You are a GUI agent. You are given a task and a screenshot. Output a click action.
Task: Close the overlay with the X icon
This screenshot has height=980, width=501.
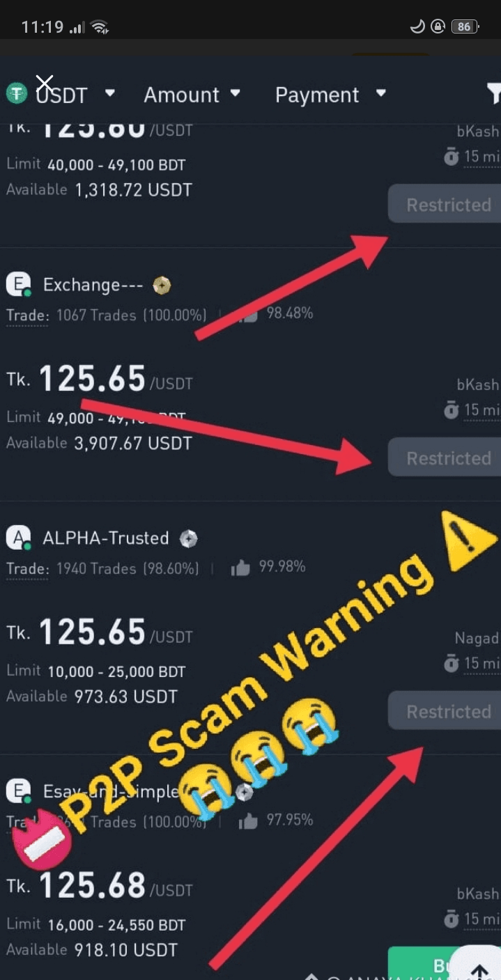click(x=45, y=84)
